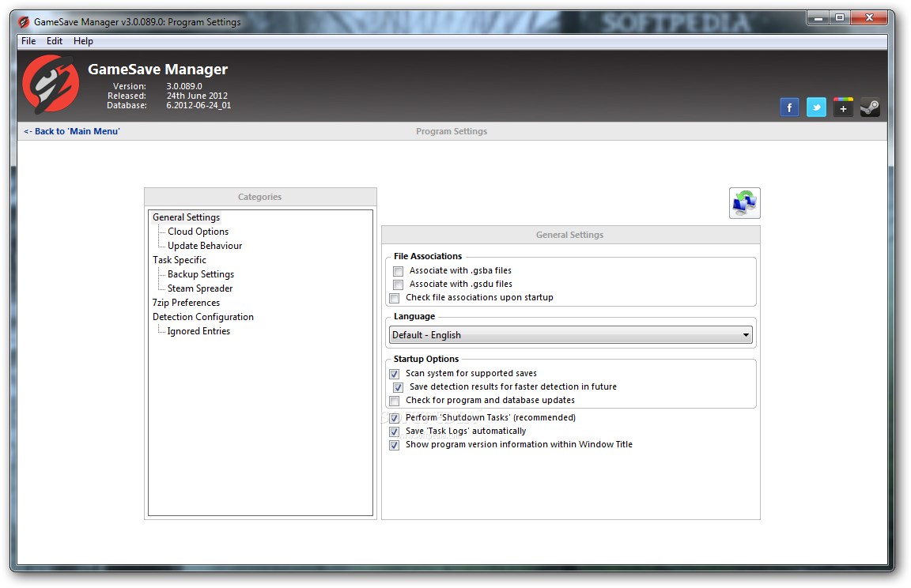
Task: Open the Language dropdown
Action: coord(570,335)
